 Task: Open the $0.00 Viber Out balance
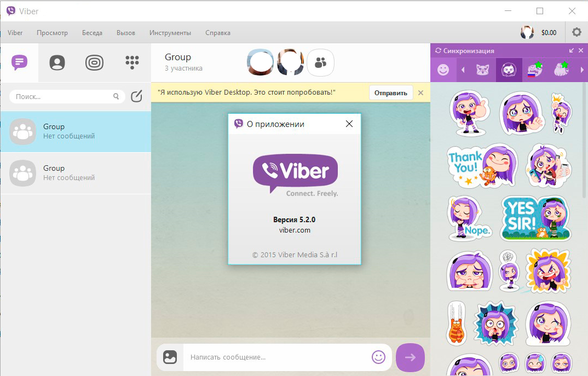pos(549,33)
